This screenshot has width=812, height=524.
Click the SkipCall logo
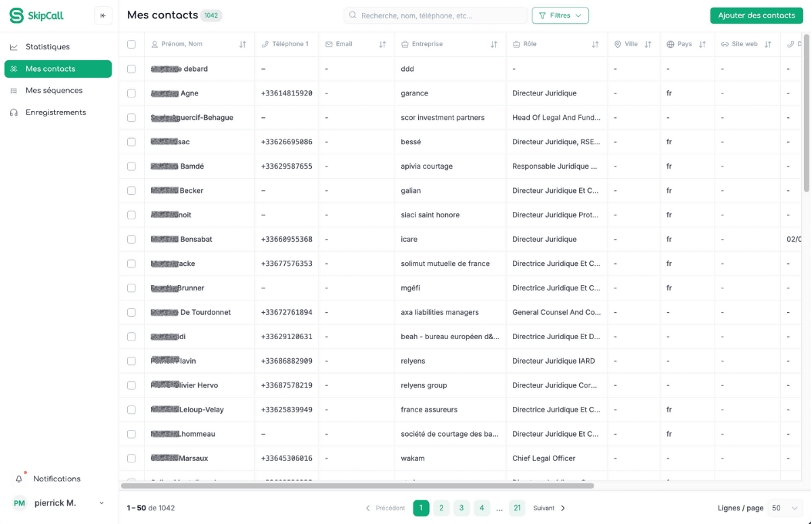click(x=37, y=16)
